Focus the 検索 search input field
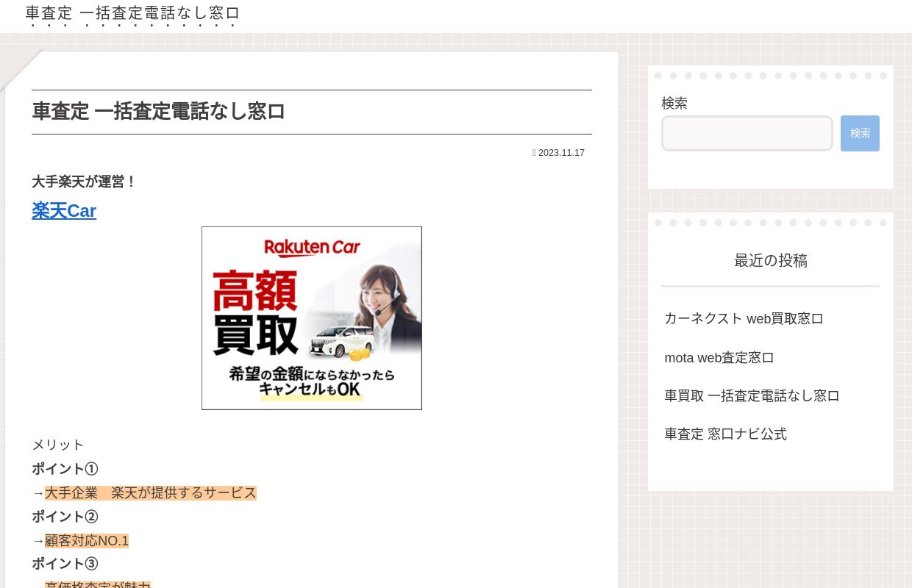The width and height of the screenshot is (912, 588). (747, 133)
